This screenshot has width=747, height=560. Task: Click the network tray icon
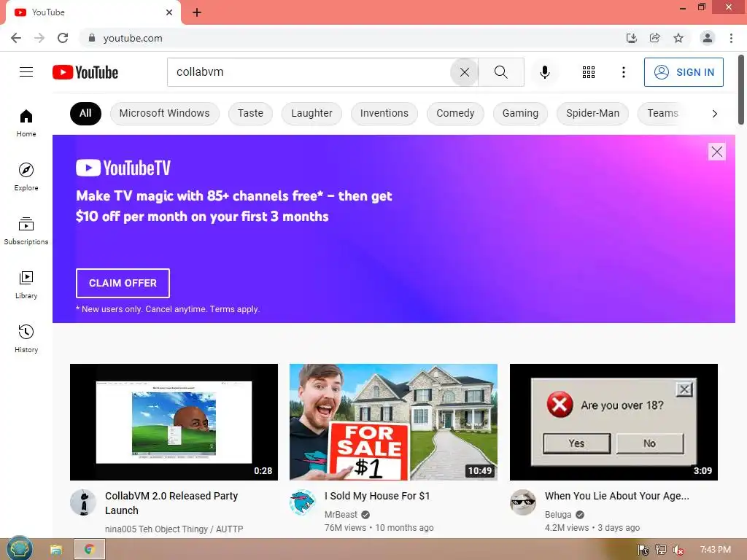(x=661, y=550)
